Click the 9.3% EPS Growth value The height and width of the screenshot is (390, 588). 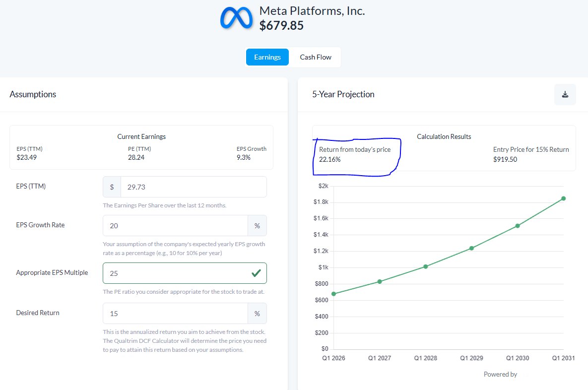coord(243,157)
